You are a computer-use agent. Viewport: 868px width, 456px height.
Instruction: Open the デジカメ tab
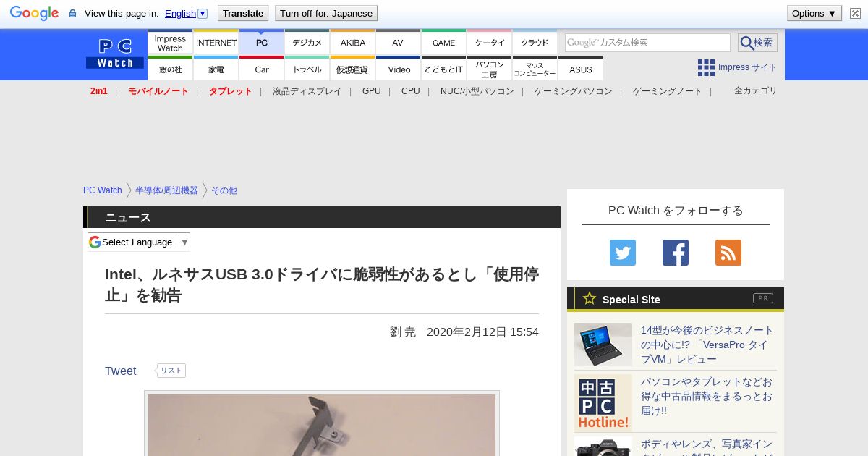(x=307, y=43)
